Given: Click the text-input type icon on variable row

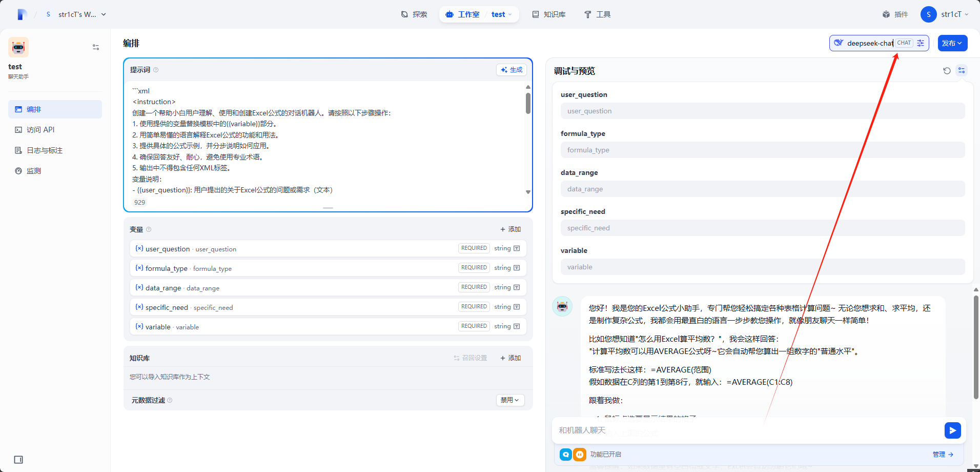Looking at the screenshot, I should coord(517,326).
